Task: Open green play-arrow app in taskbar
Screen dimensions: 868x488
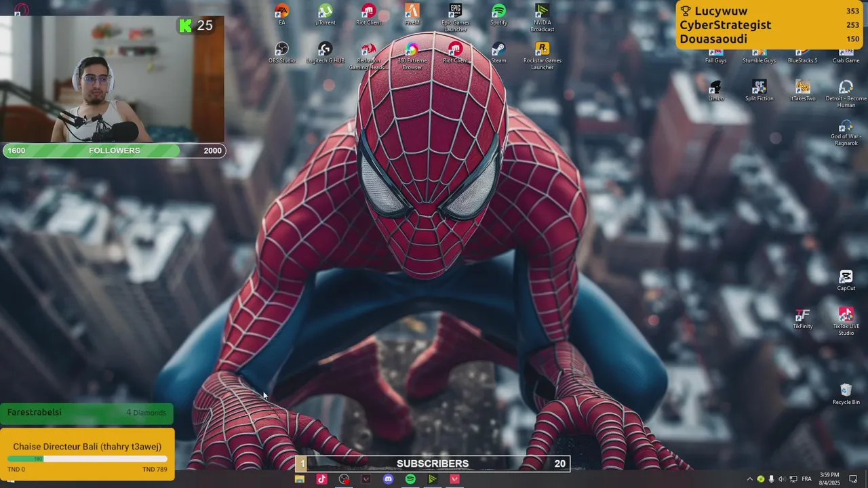Action: [433, 479]
